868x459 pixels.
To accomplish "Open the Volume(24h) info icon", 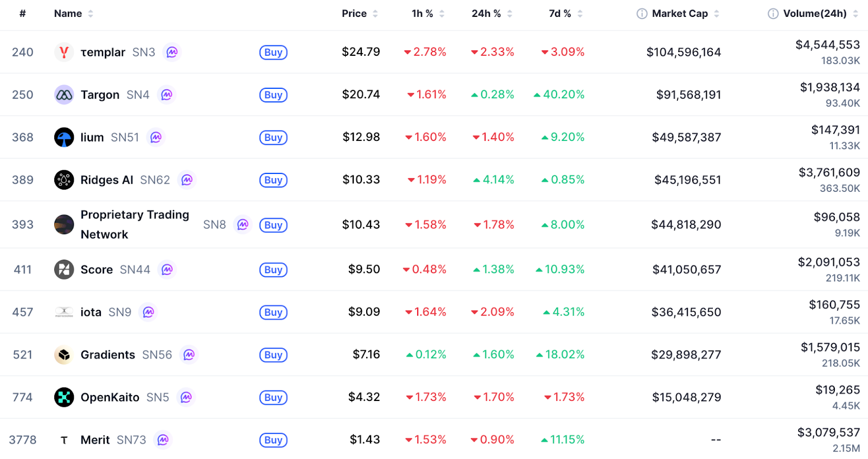I will (x=773, y=14).
